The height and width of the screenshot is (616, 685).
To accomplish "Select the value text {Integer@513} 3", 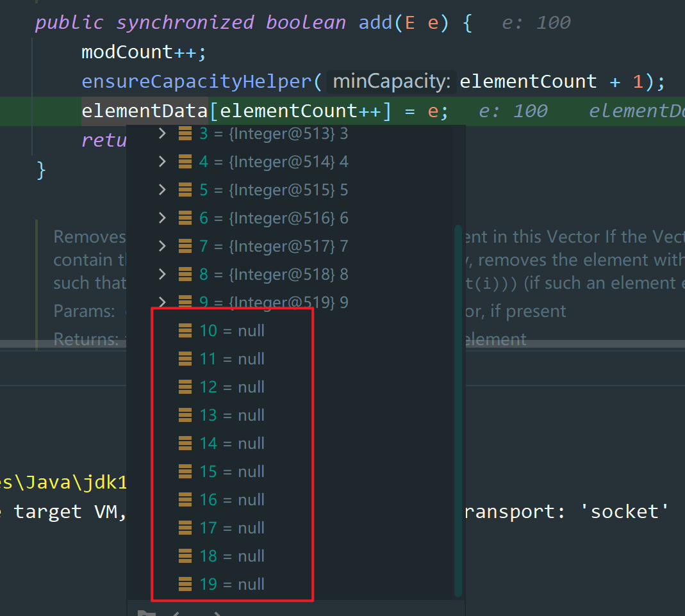I will coord(288,134).
